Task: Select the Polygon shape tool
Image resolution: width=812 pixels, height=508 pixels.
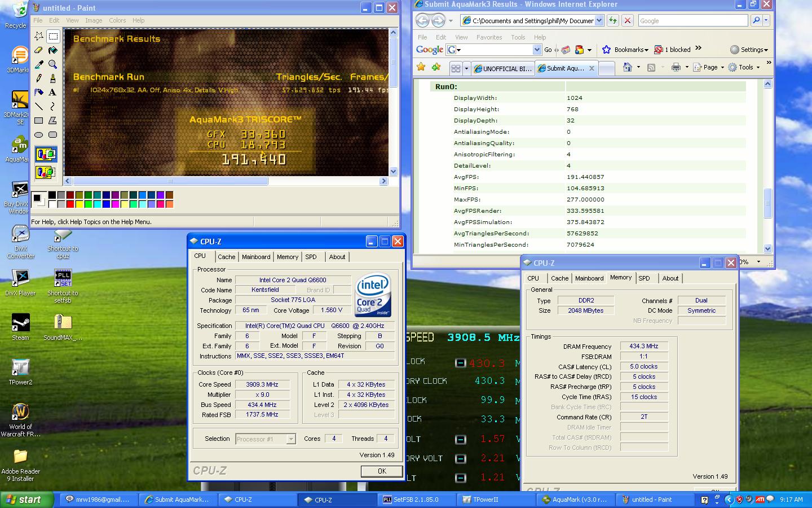Action: (53, 121)
